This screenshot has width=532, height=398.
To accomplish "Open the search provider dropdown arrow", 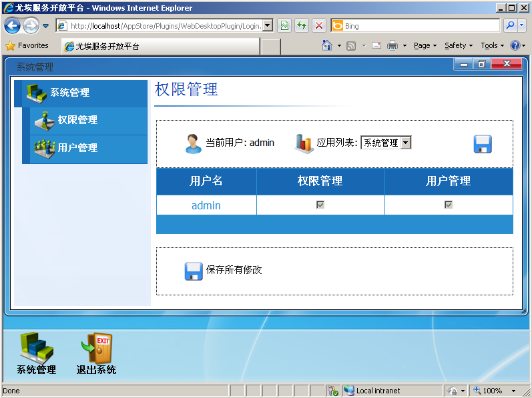I will (522, 26).
